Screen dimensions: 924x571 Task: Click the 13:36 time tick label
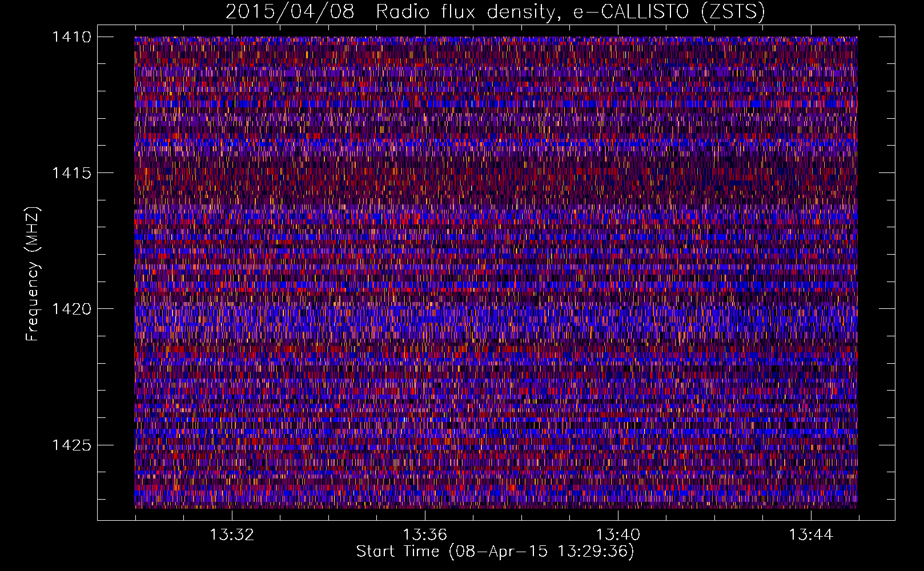tap(425, 535)
